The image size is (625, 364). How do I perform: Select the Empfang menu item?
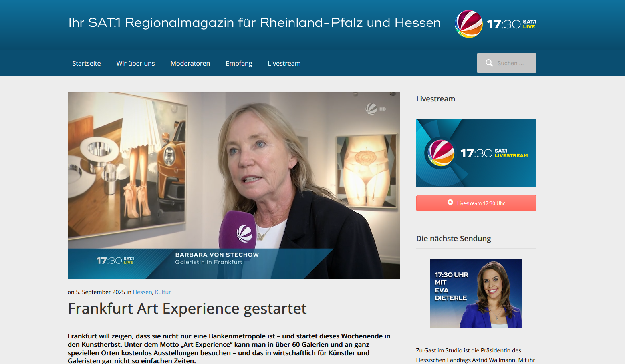click(x=239, y=64)
